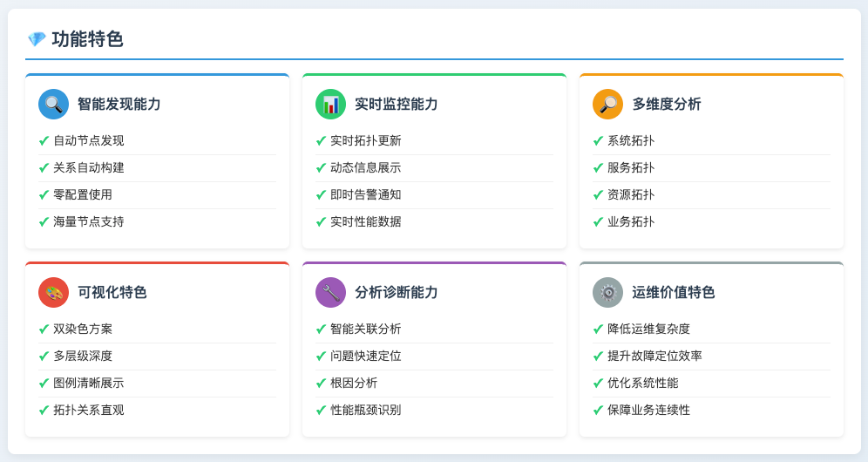Click the 运维价值特色 card title
The image size is (868, 462).
[x=673, y=293]
